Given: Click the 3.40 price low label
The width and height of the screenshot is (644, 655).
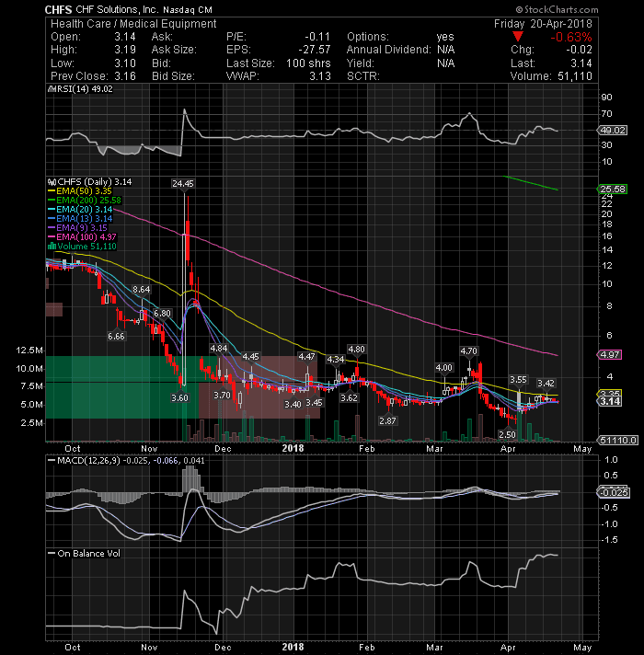Looking at the screenshot, I should pos(293,405).
